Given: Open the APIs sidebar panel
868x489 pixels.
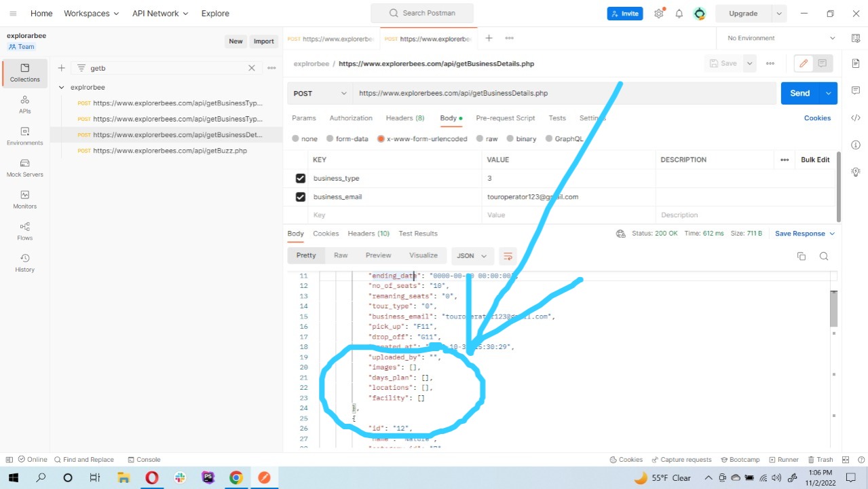Looking at the screenshot, I should 25,105.
